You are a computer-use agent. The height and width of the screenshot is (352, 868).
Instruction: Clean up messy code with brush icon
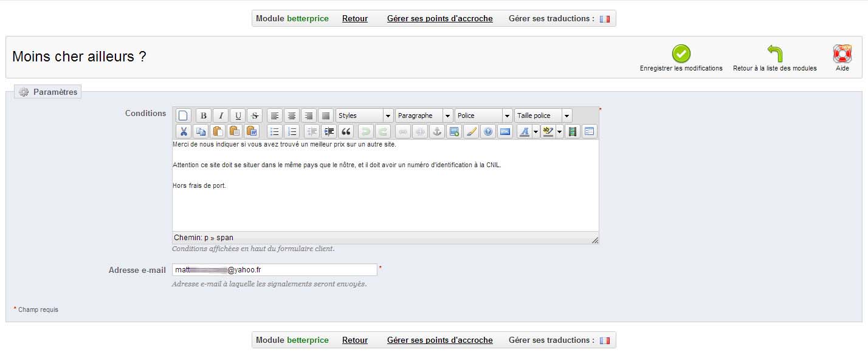(x=471, y=131)
